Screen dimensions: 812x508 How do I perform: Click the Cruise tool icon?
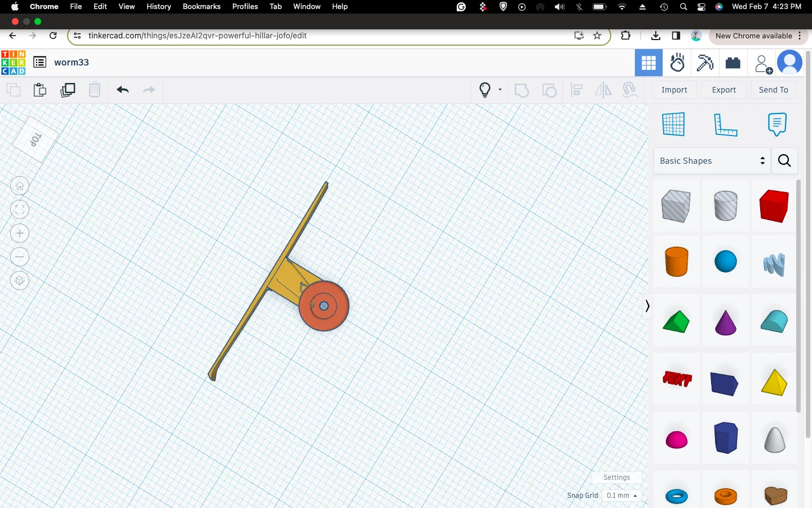[630, 90]
